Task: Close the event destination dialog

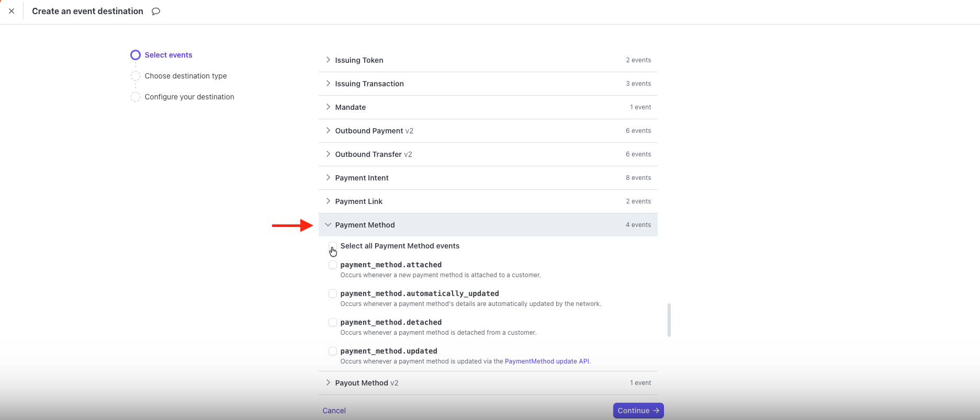Action: [x=12, y=11]
